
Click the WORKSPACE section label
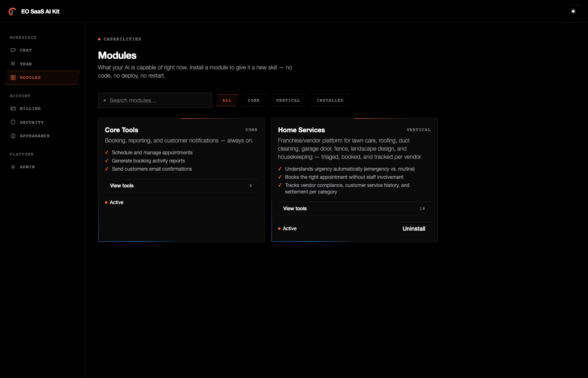click(x=23, y=38)
